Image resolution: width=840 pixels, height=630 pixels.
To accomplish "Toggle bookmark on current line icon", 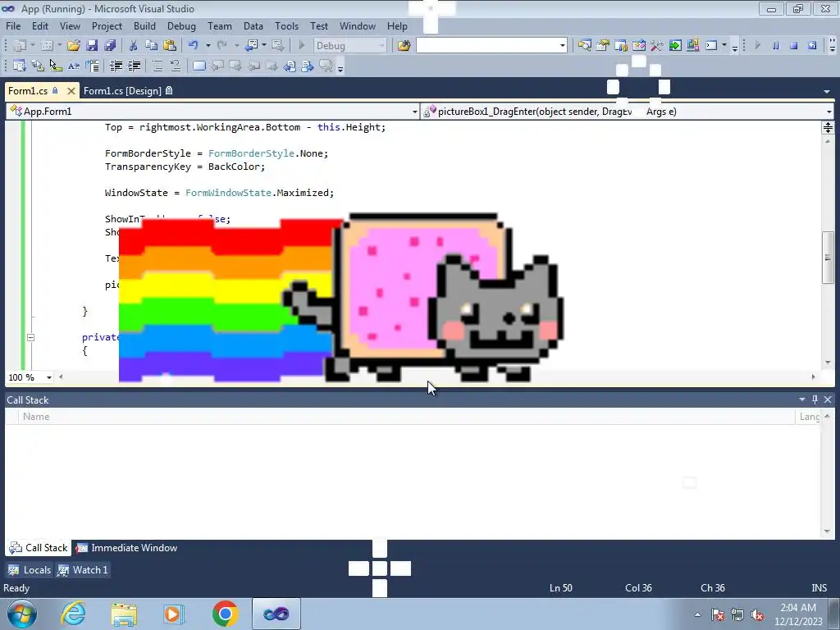I will (199, 66).
